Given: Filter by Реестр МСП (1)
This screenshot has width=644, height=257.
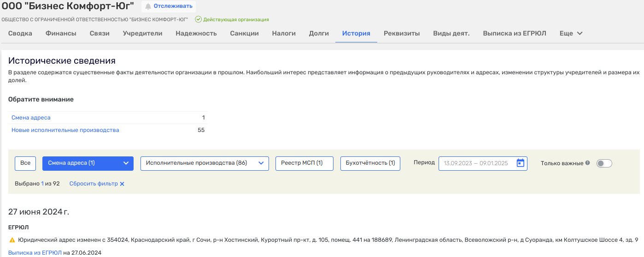Looking at the screenshot, I should click(x=304, y=163).
